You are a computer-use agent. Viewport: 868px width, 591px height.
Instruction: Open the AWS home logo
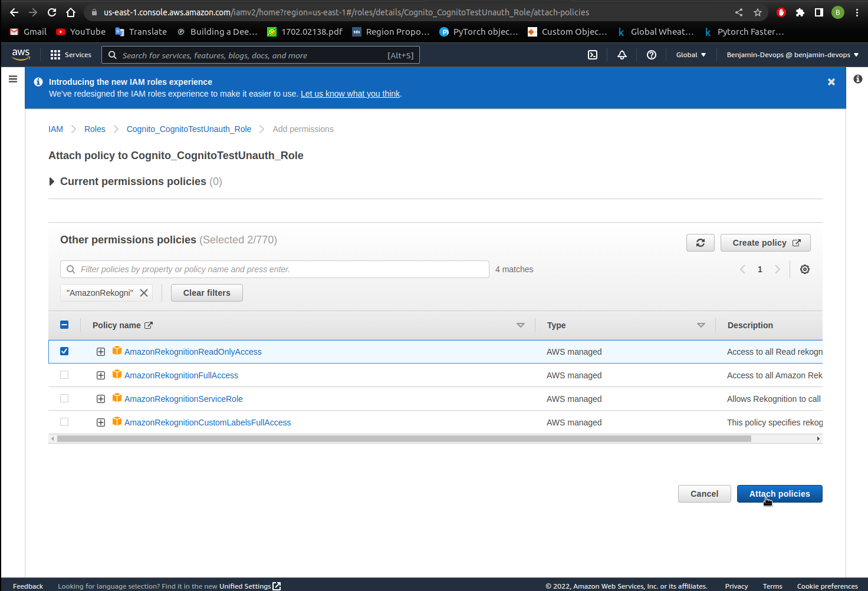pyautogui.click(x=21, y=54)
